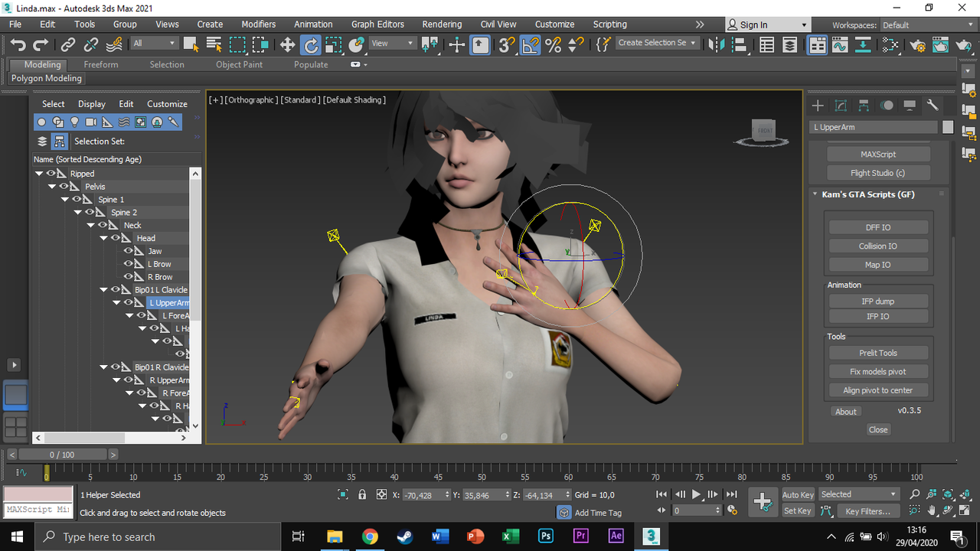
Task: Click the ViewCube in viewport
Action: (763, 132)
